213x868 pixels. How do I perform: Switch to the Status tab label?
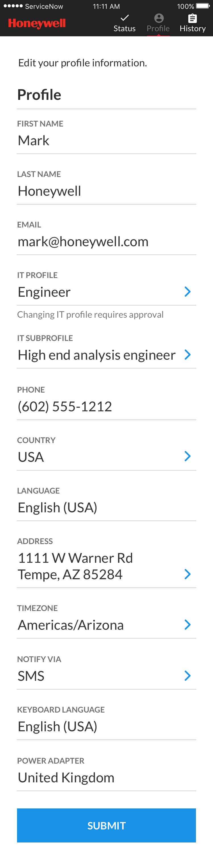pos(125,29)
